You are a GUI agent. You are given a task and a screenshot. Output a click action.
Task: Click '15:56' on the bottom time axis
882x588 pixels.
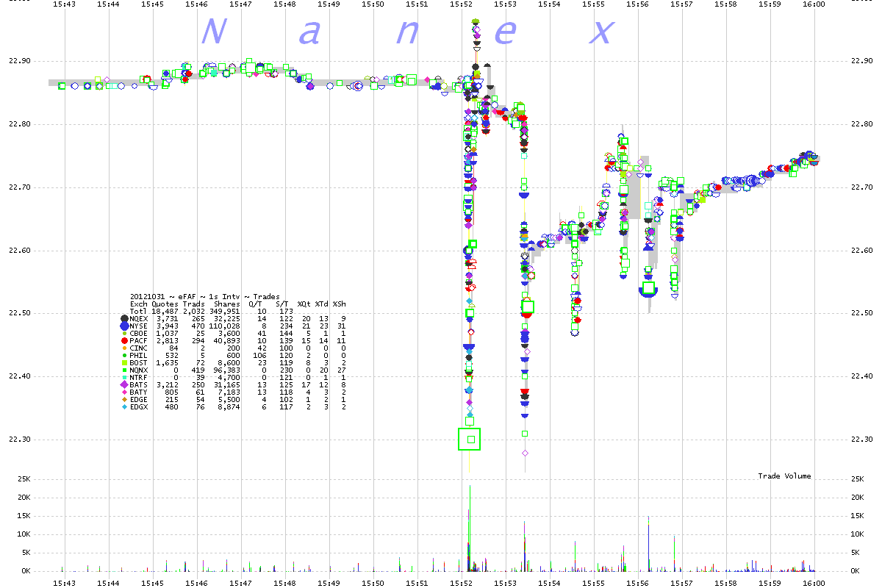click(x=638, y=583)
